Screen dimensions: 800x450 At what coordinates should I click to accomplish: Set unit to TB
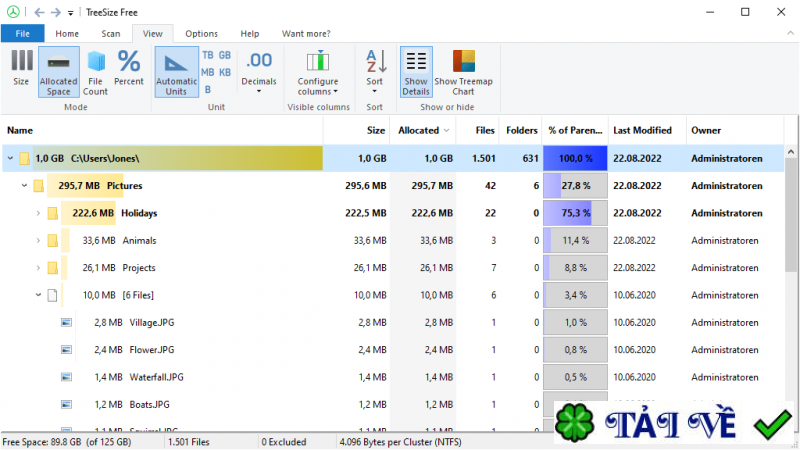coord(208,55)
